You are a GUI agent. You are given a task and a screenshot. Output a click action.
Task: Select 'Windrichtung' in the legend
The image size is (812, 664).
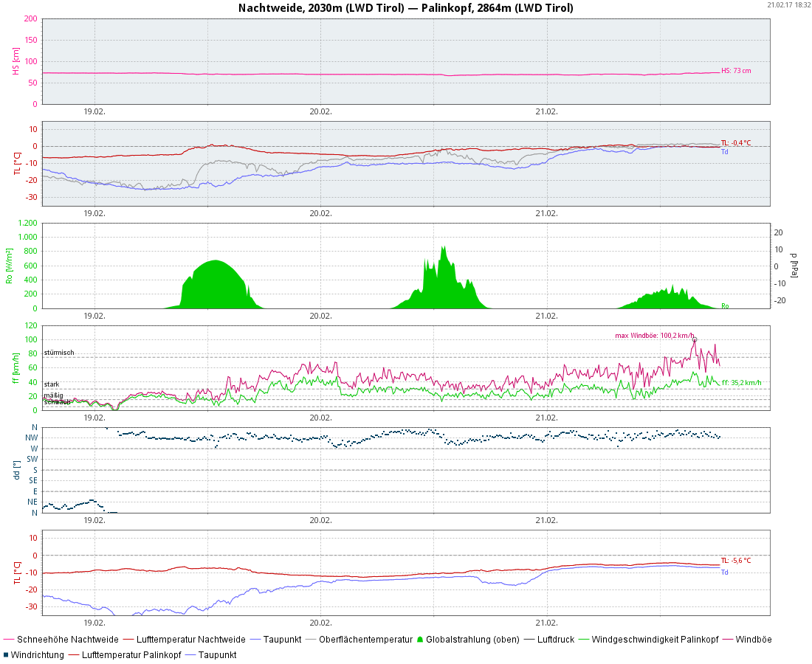coord(38,655)
